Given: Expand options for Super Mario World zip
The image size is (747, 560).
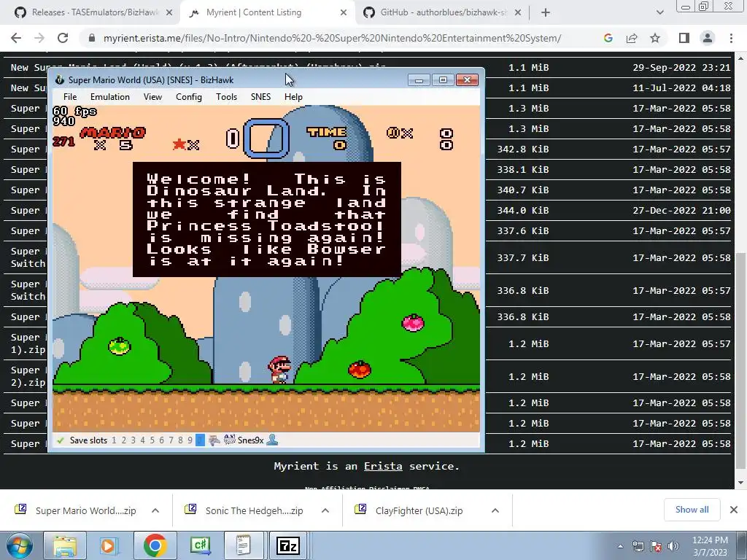Looking at the screenshot, I should pyautogui.click(x=155, y=510).
